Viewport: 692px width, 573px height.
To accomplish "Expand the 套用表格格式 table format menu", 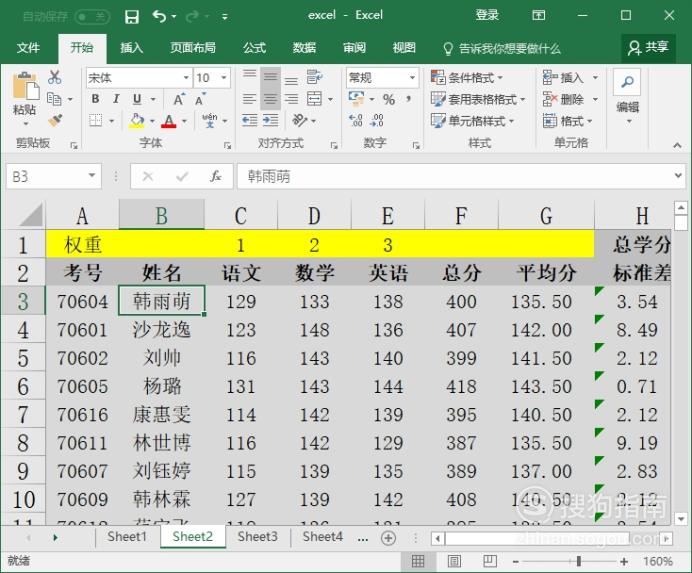I will 478,99.
